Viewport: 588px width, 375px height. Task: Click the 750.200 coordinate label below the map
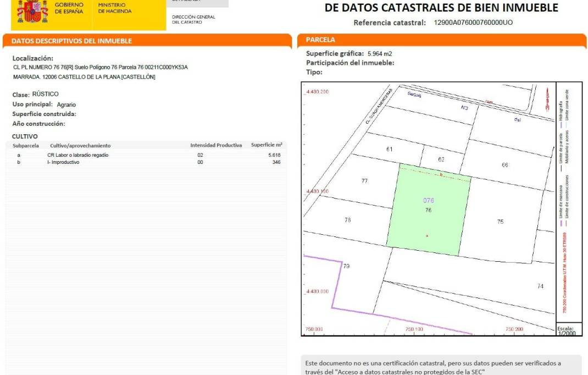coord(514,329)
